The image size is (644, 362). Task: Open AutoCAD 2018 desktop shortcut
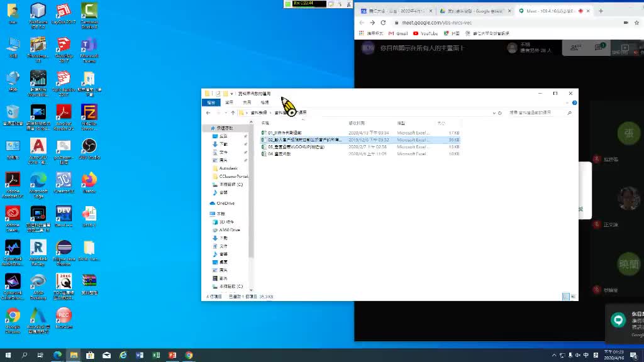(x=38, y=151)
